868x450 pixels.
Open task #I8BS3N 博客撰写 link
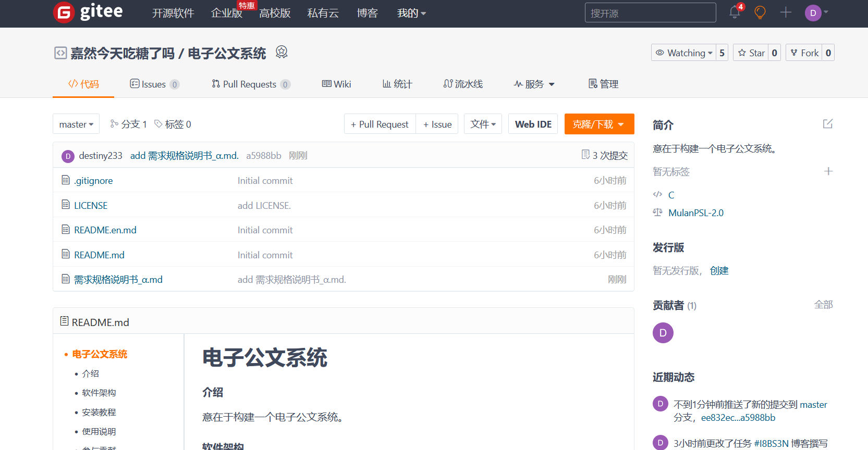[791, 443]
